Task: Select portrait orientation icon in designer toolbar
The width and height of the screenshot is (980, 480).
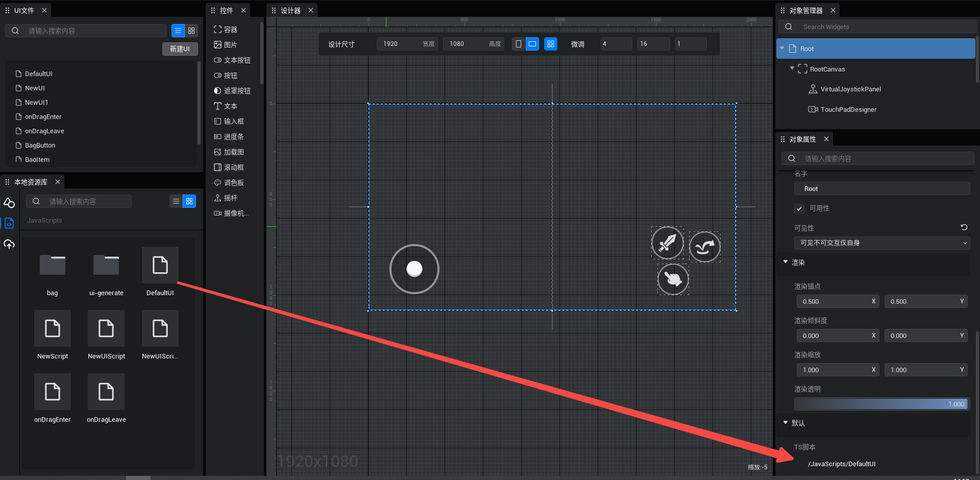Action: pyautogui.click(x=519, y=44)
